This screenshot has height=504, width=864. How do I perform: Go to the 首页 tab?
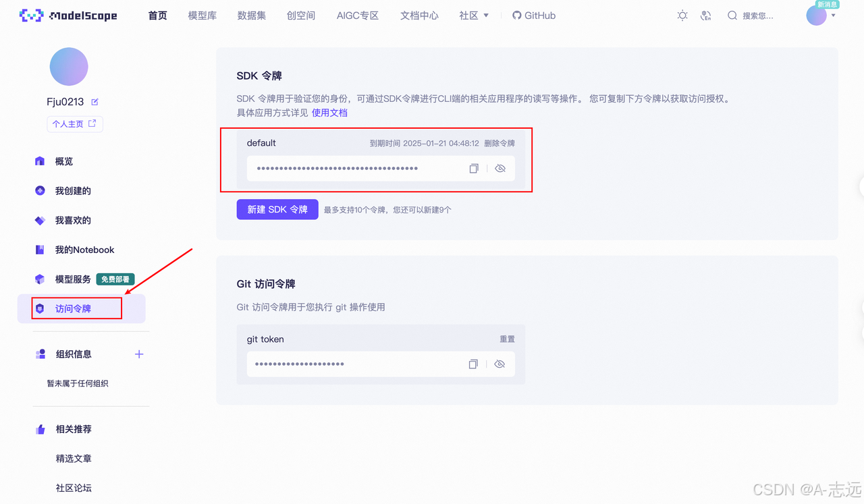tap(157, 16)
